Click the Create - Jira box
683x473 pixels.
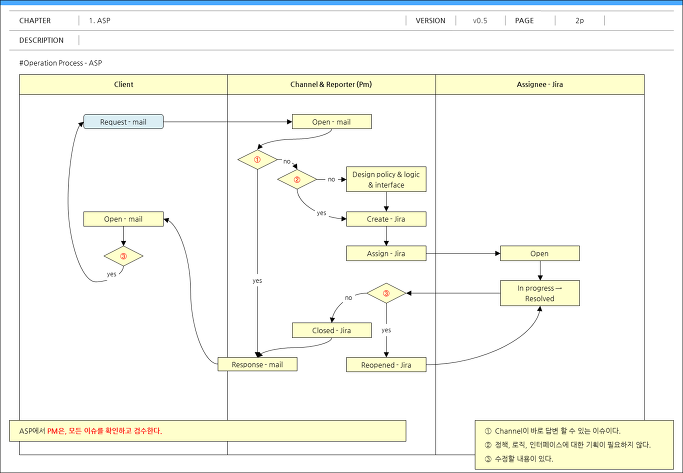(x=386, y=219)
